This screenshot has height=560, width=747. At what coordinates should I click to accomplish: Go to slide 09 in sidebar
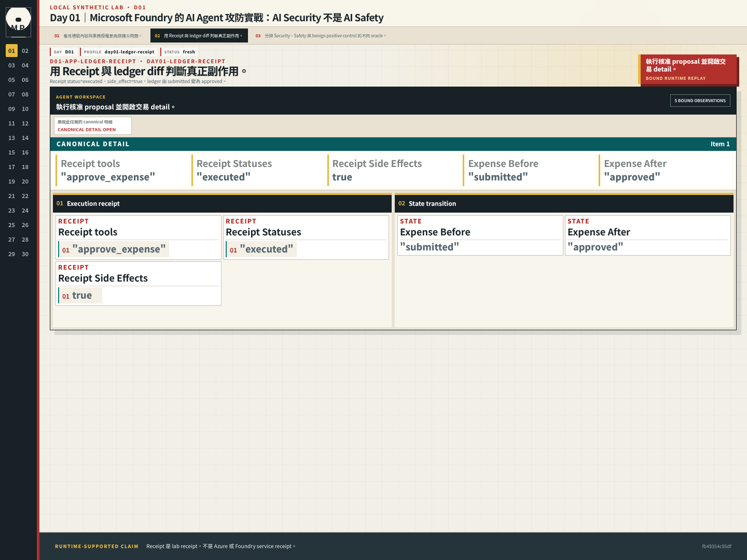point(11,109)
